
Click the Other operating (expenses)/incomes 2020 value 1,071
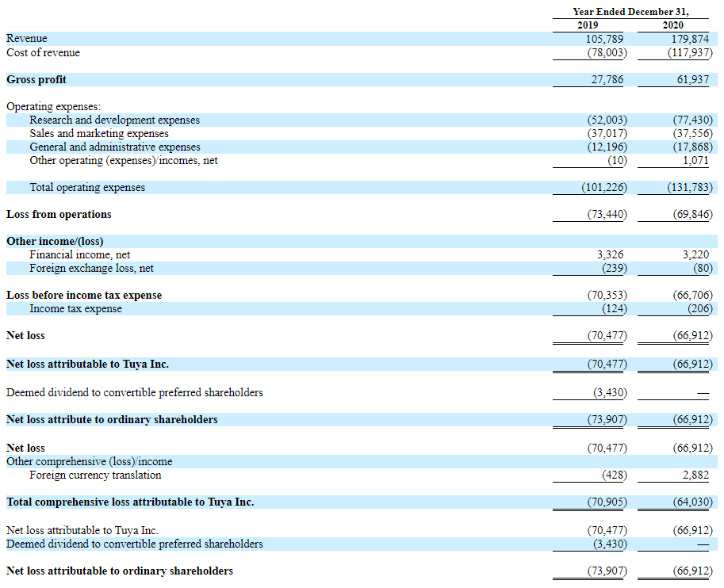(695, 161)
